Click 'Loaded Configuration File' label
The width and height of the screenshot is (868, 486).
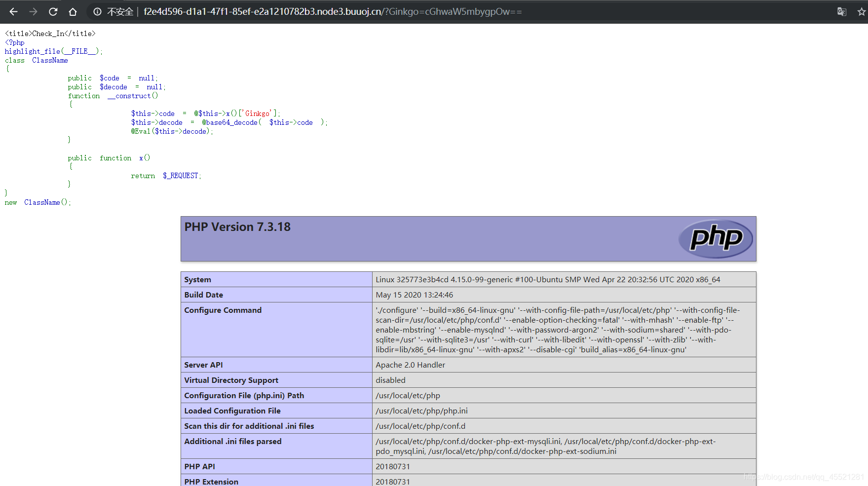point(232,411)
